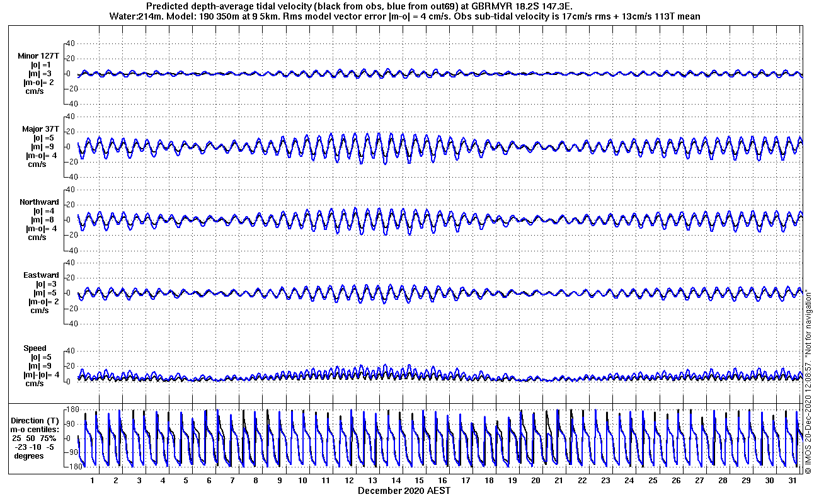This screenshot has height=504, width=819.
Task: Click the 'December 2020 AEST' axis label
Action: click(x=404, y=490)
